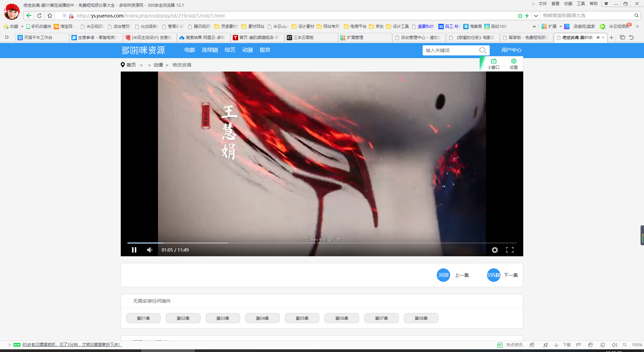Reload the current page

coord(39,15)
